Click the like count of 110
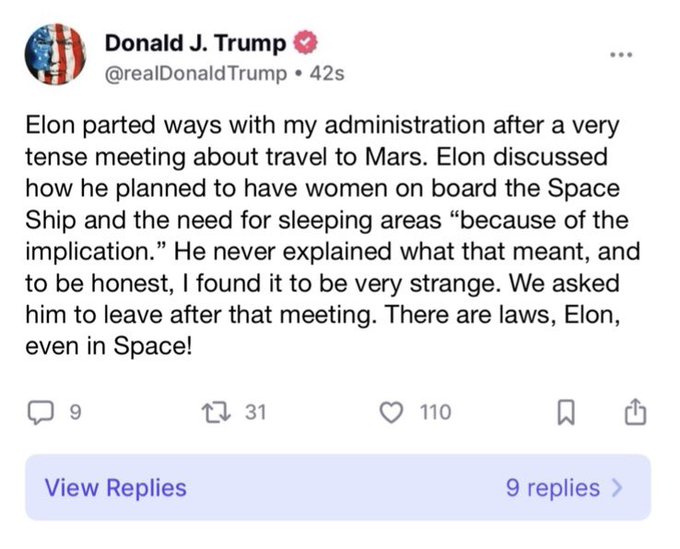 coord(435,412)
